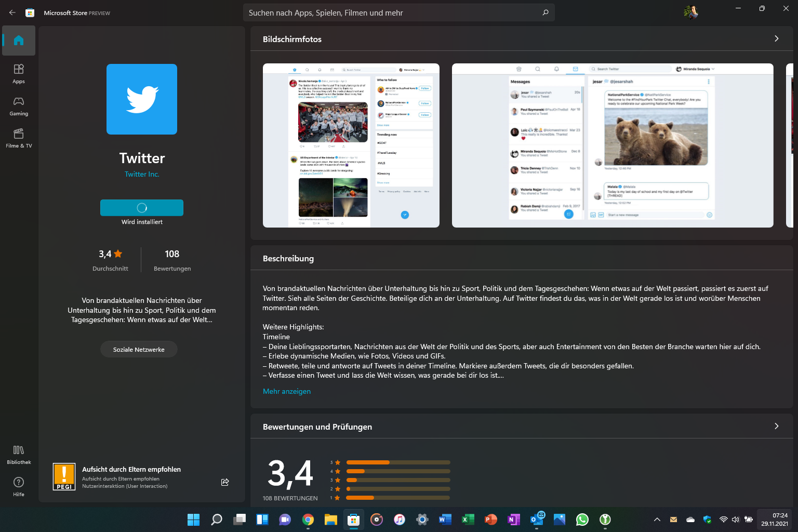Image resolution: width=798 pixels, height=532 pixels.
Task: Share the Twitter app page
Action: (225, 482)
